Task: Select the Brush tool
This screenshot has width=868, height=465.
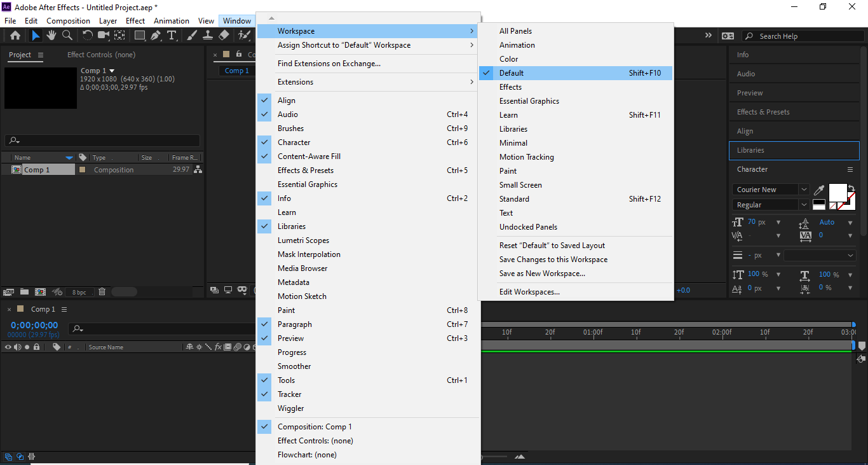Action: (192, 36)
